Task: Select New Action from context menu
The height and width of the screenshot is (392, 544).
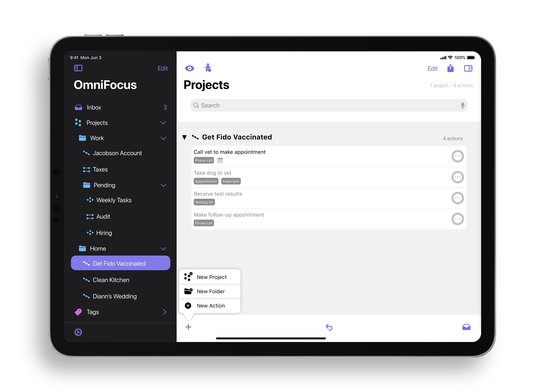Action: coord(210,305)
